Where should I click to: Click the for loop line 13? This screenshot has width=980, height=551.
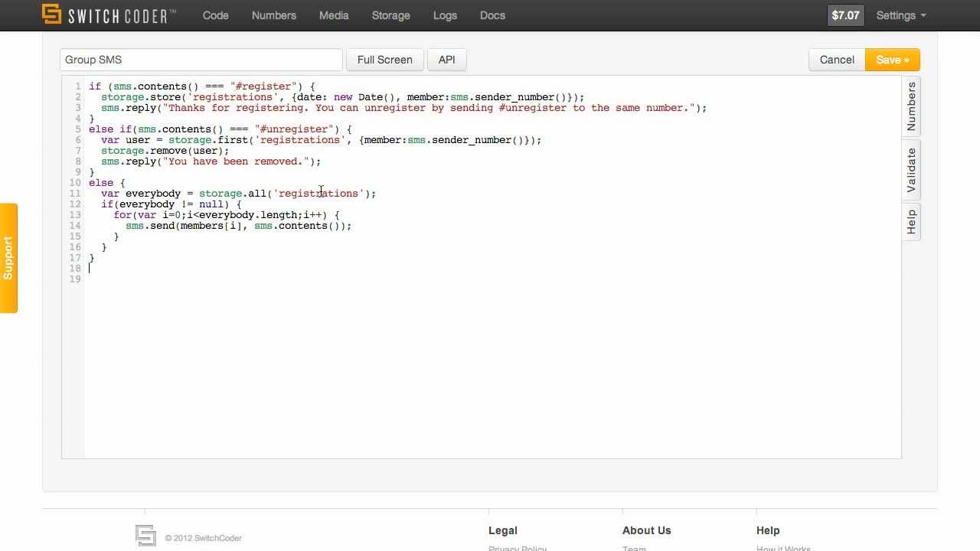pyautogui.click(x=226, y=215)
